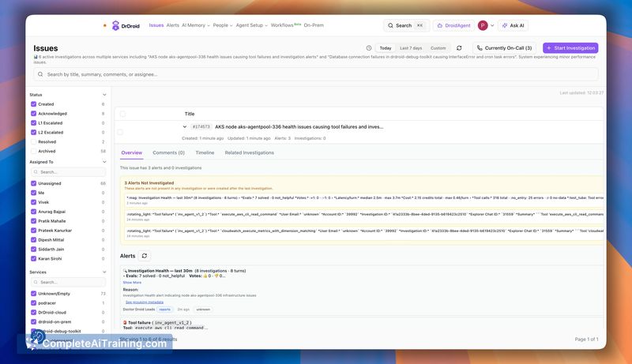
Task: Click the clock icon near Today
Action: pyautogui.click(x=369, y=48)
